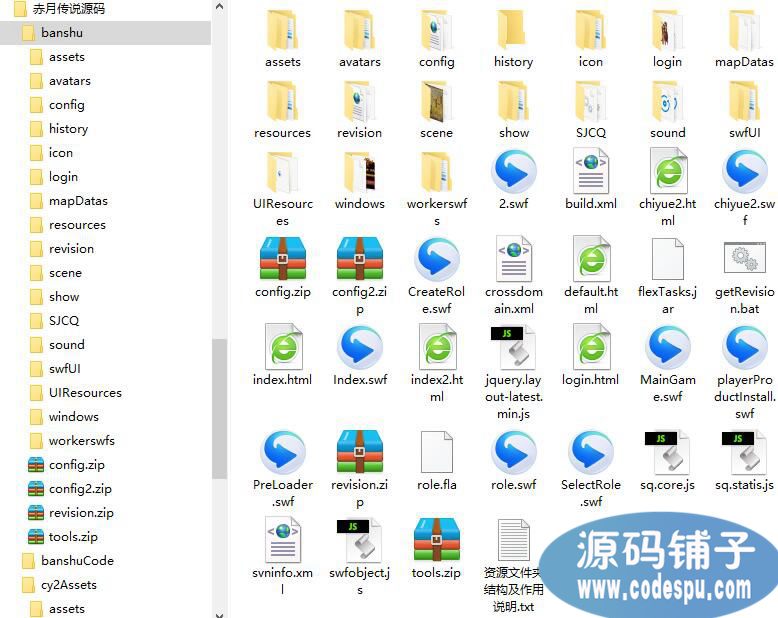Select the role.swf file icon
This screenshot has width=778, height=618.
[x=514, y=452]
